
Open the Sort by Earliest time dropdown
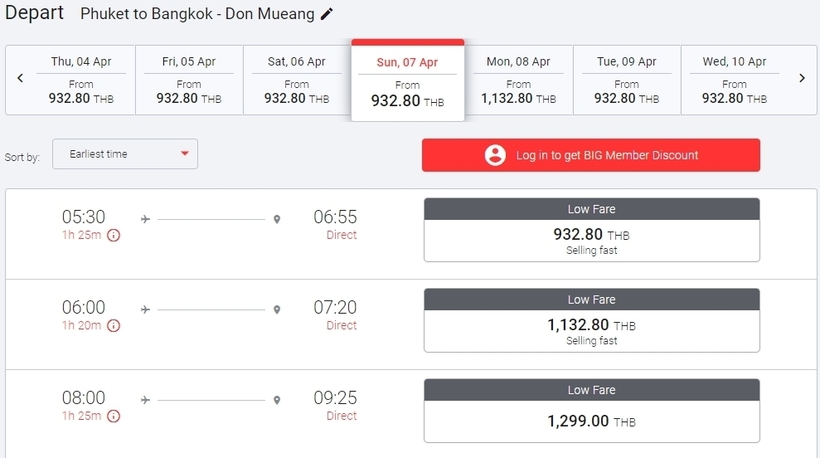tap(125, 154)
